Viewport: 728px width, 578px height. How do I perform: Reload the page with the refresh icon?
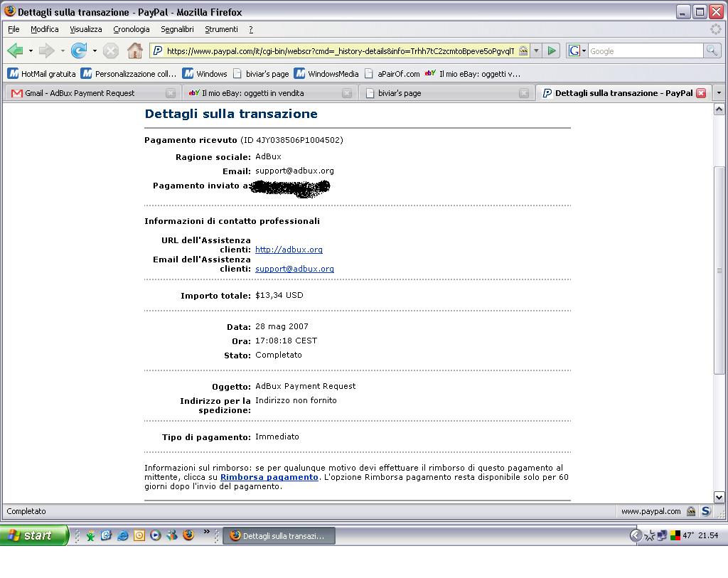pyautogui.click(x=79, y=50)
